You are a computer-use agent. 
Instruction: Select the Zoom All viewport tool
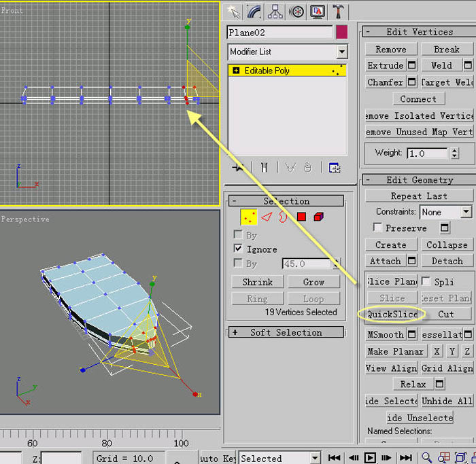tap(443, 457)
